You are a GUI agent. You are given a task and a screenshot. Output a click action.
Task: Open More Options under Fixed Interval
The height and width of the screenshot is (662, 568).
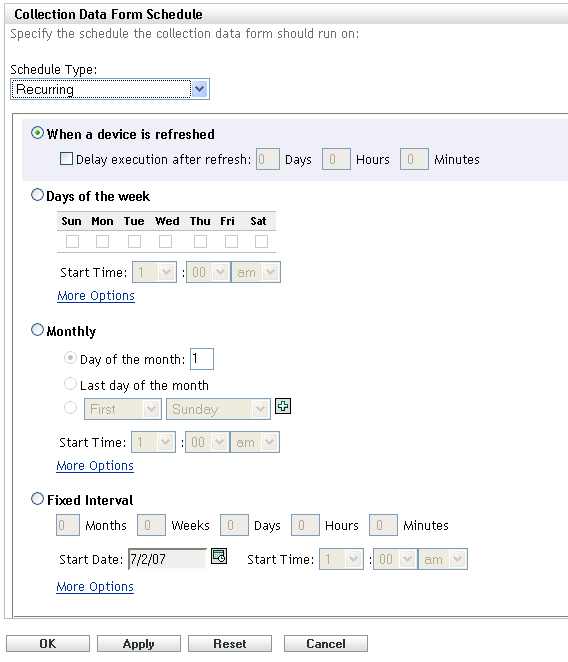pos(95,586)
